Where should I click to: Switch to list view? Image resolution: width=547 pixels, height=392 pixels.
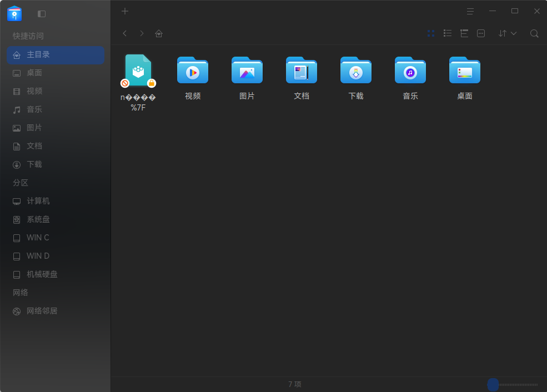coord(448,33)
